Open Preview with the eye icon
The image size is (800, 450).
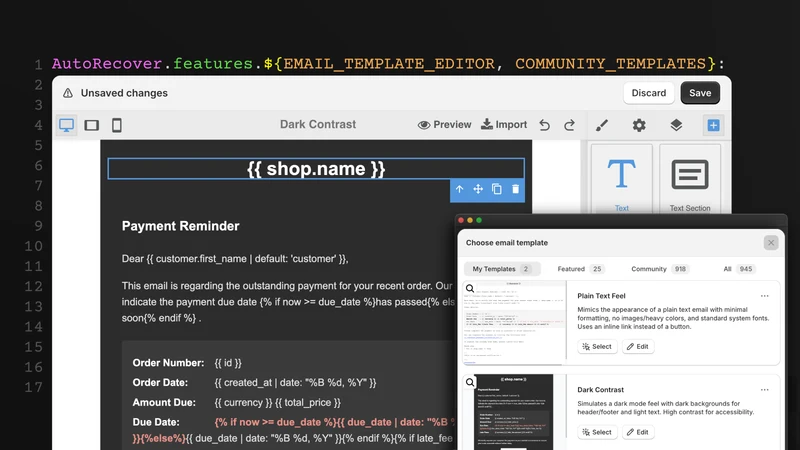tap(444, 124)
